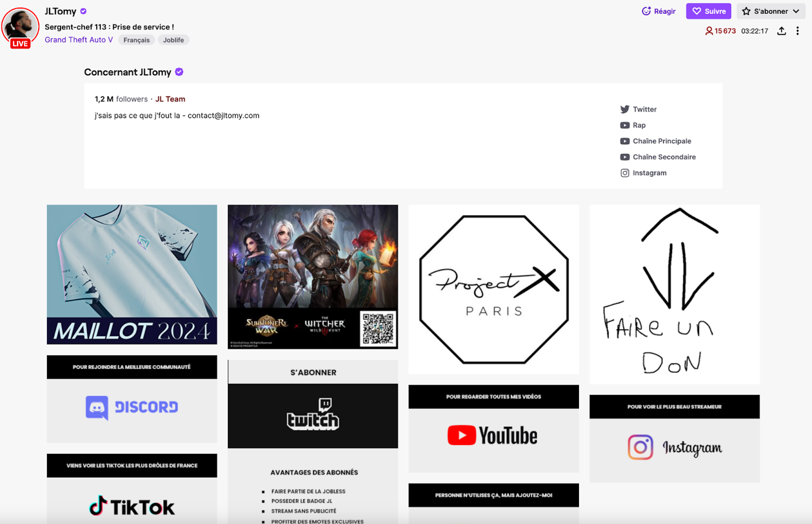The image size is (812, 524).
Task: Click the Avantages des abonnés heading
Action: [x=314, y=473]
